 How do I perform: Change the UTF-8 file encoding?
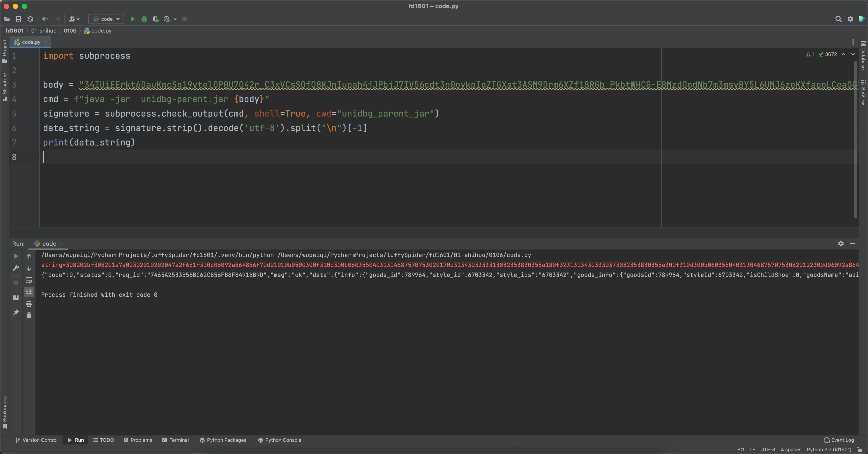(x=768, y=450)
